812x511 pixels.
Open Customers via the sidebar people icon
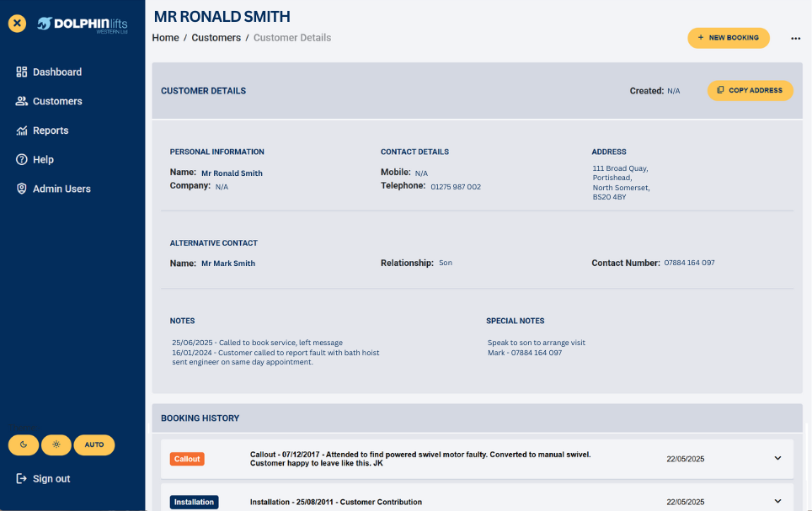[22, 101]
